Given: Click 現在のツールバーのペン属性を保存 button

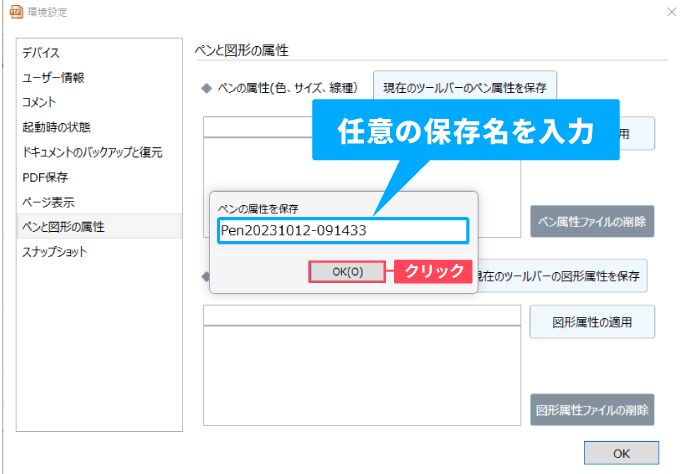Looking at the screenshot, I should (x=465, y=88).
